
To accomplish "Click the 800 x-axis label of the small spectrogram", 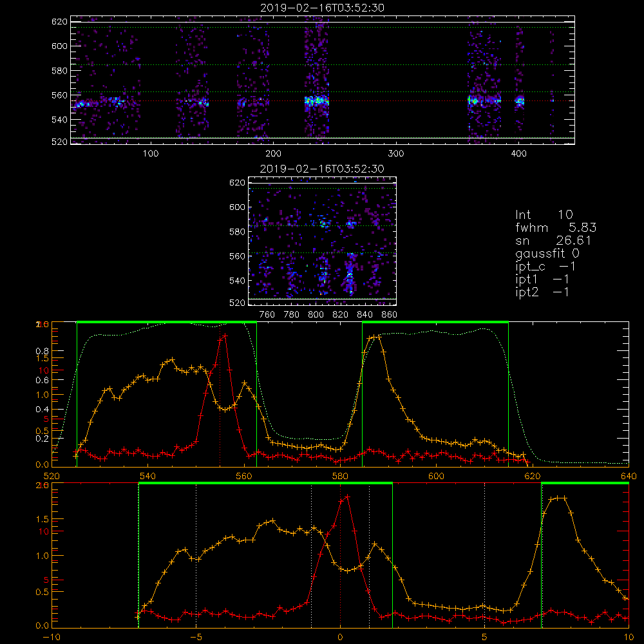I will [x=316, y=315].
